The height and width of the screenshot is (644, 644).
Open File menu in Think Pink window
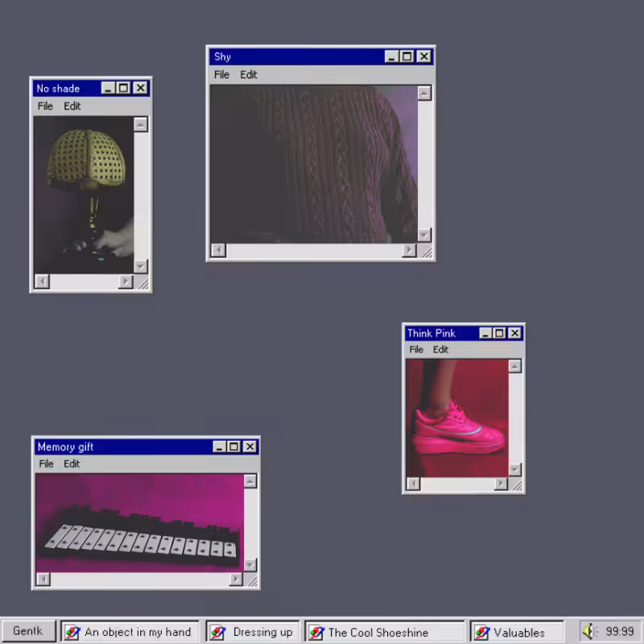click(416, 349)
